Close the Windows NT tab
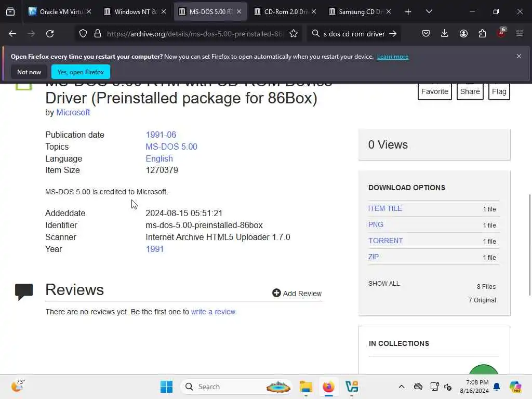 click(x=164, y=11)
